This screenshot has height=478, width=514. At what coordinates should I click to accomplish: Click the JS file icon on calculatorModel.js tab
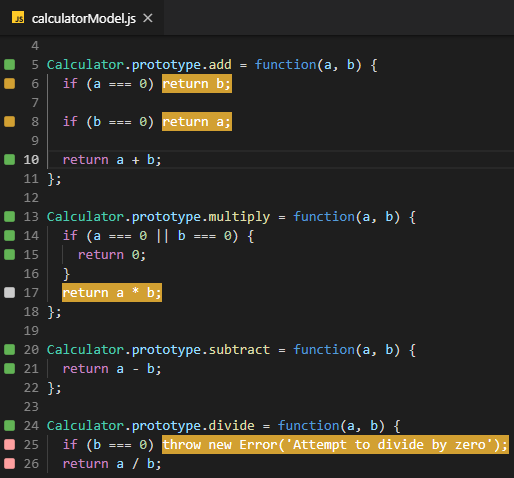pyautogui.click(x=18, y=18)
